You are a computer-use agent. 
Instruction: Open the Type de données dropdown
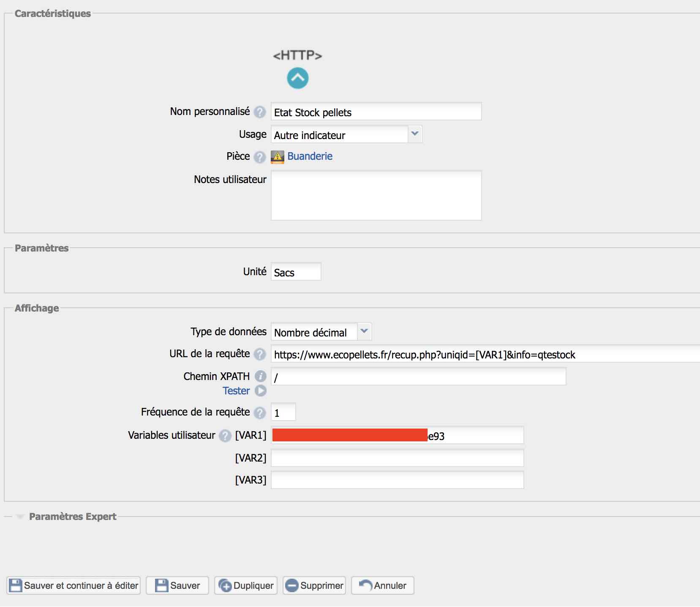click(321, 332)
